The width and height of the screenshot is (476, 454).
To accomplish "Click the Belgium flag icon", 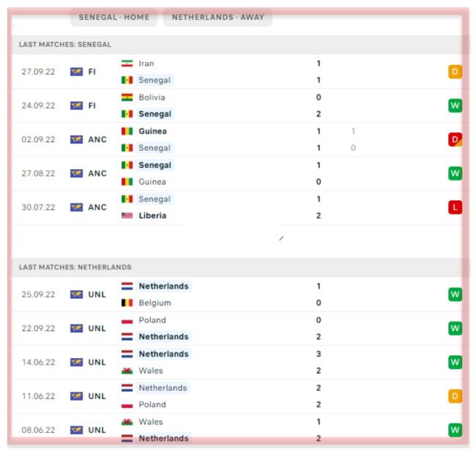I will pyautogui.click(x=127, y=303).
